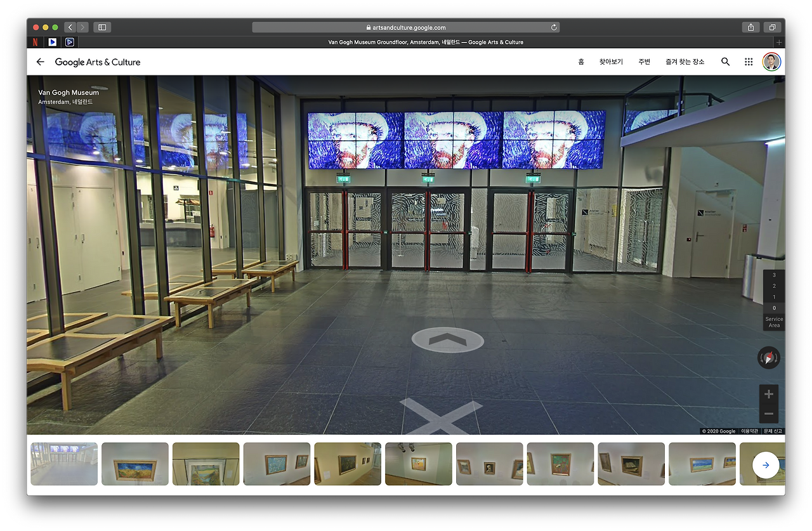
Task: Open the 찾아보기 menu item
Action: (x=611, y=62)
